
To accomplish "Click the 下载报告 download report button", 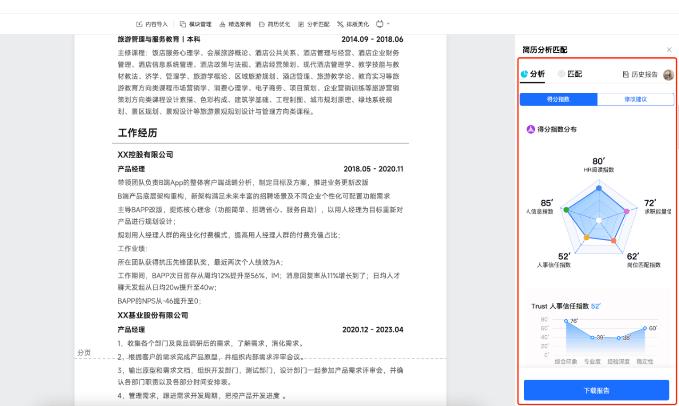I will pos(596,390).
